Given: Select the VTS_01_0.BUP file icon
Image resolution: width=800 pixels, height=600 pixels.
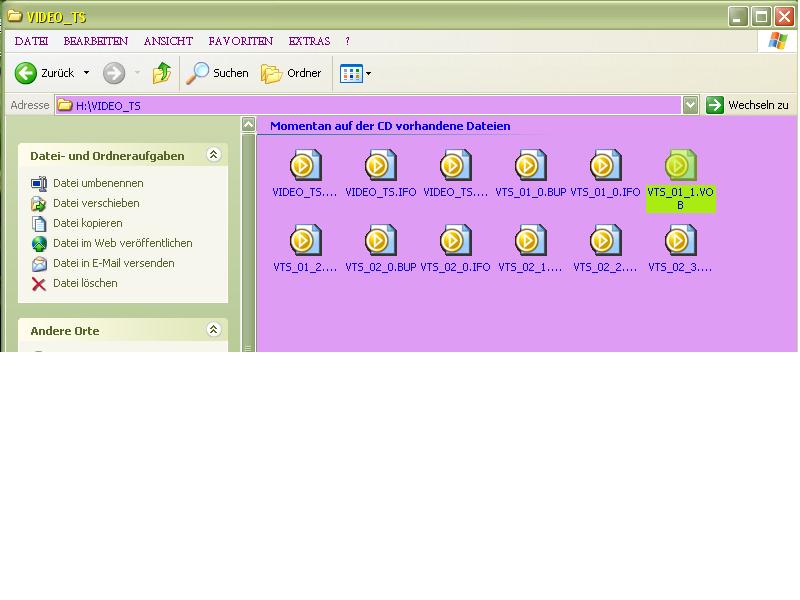Looking at the screenshot, I should click(x=530, y=165).
